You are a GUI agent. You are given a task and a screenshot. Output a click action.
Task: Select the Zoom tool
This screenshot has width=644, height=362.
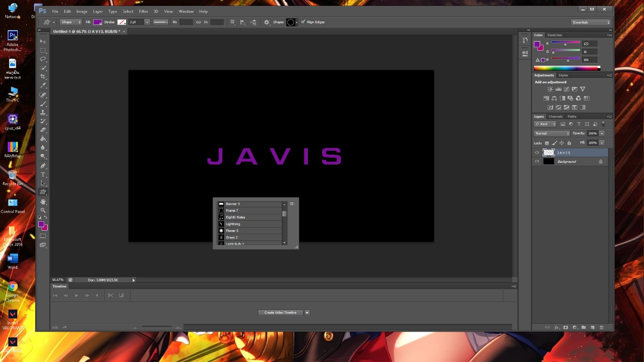[x=43, y=210]
